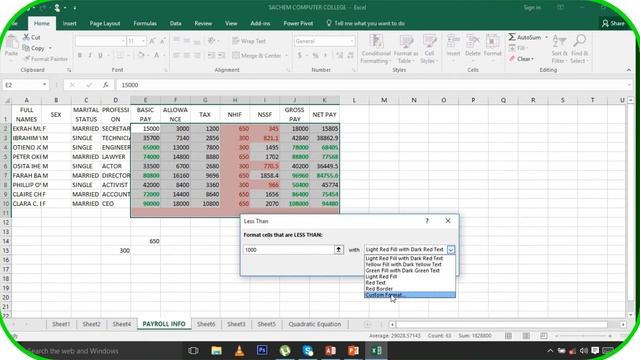640x360 pixels.
Task: Open Photoshop from the taskbar
Action: 262,350
